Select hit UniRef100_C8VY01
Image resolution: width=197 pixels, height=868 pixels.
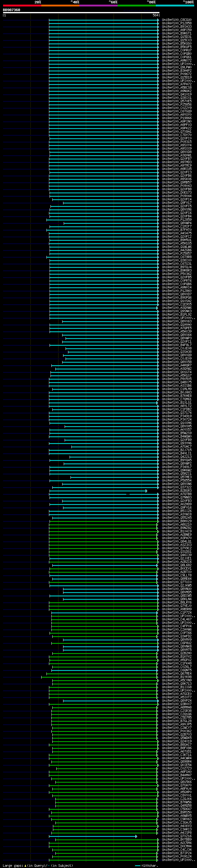[x=176, y=796]
